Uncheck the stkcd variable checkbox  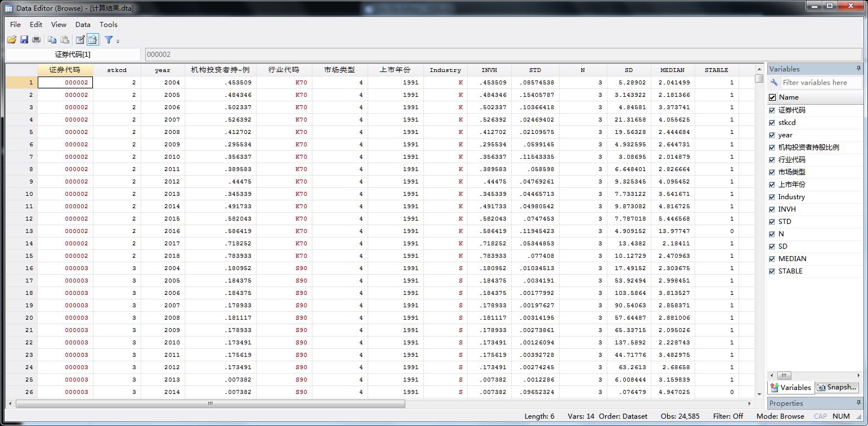(x=772, y=123)
